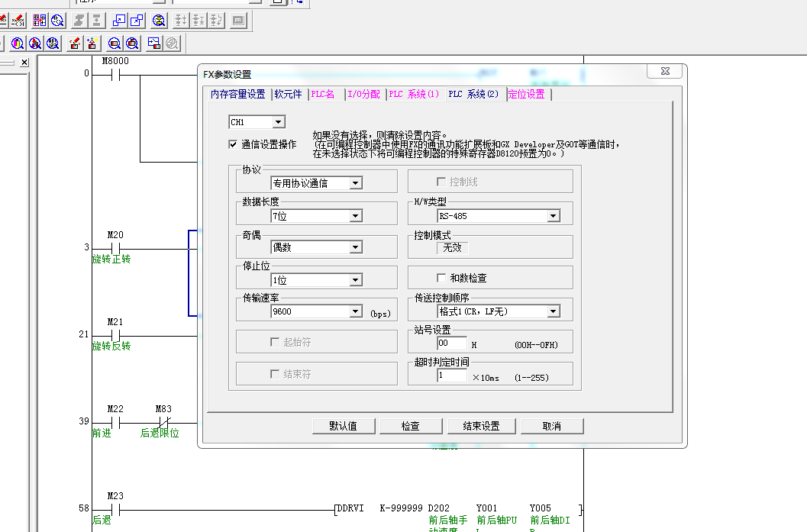Open the CH1 channel dropdown
Image resolution: width=807 pixels, height=532 pixels.
point(278,122)
